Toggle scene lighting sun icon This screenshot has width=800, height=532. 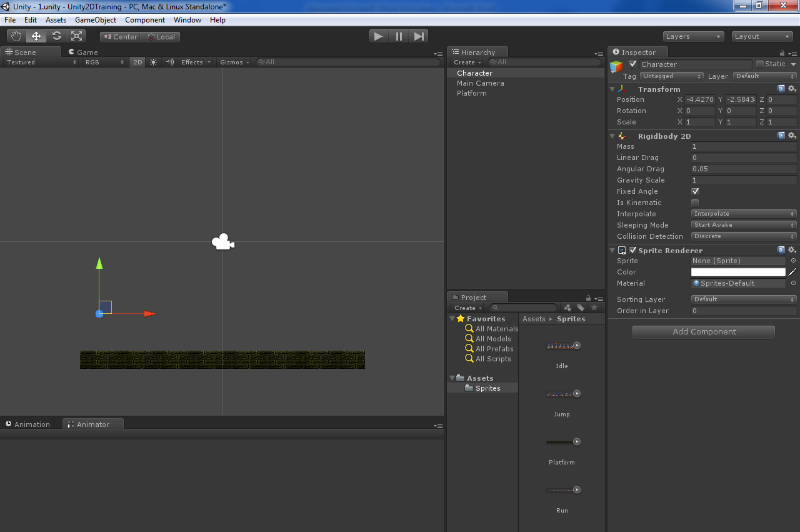(154, 62)
